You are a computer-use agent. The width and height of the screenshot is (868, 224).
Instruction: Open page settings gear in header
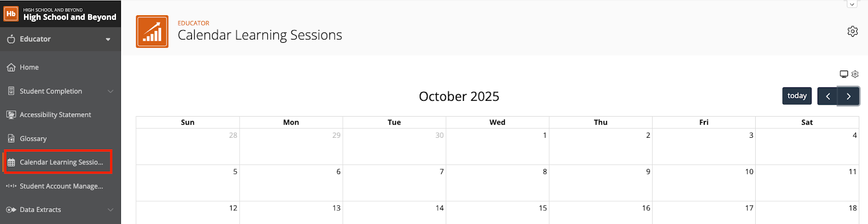click(852, 31)
